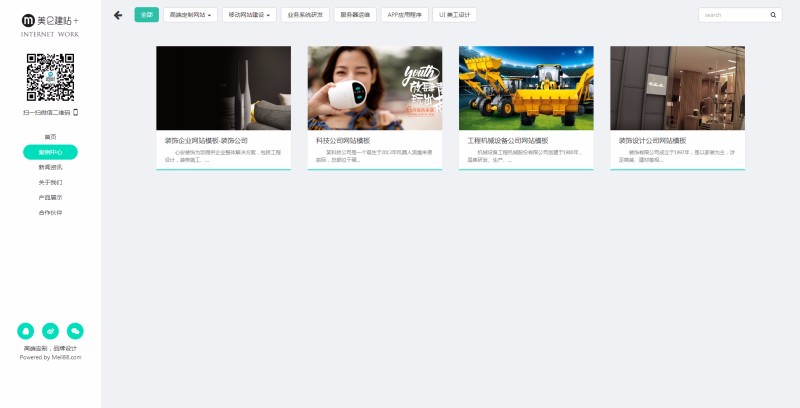800x408 pixels.
Task: Open the yellow loader machinery thumbnail
Action: pyautogui.click(x=526, y=88)
